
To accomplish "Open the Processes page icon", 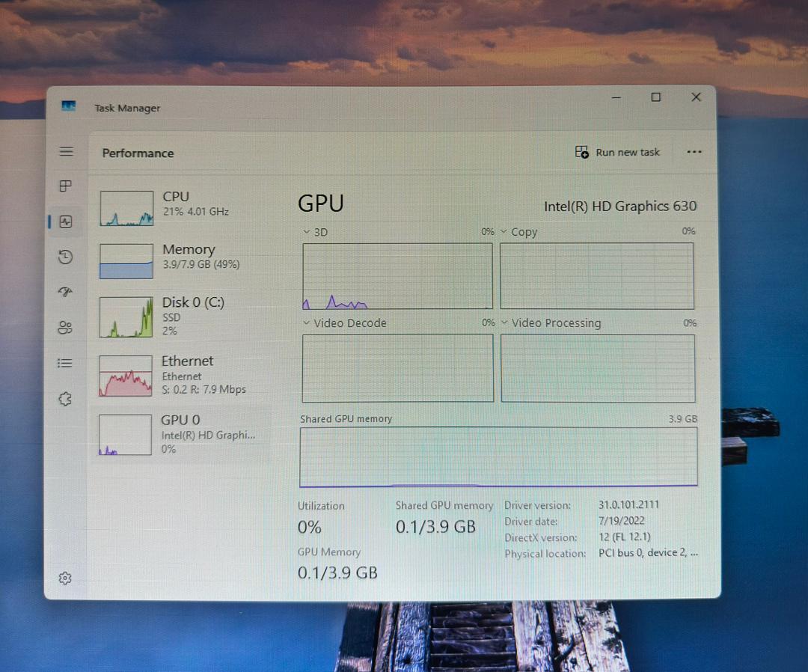I will click(x=66, y=186).
